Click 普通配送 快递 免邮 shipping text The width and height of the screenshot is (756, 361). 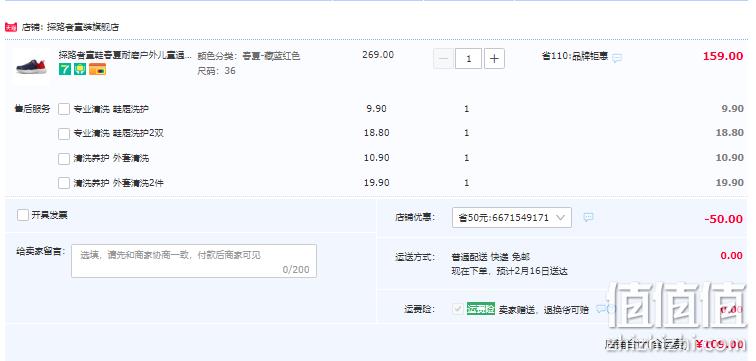[490, 257]
